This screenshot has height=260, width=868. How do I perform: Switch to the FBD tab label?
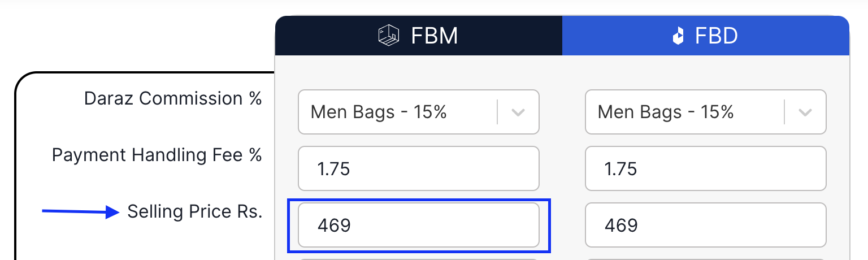(x=716, y=36)
